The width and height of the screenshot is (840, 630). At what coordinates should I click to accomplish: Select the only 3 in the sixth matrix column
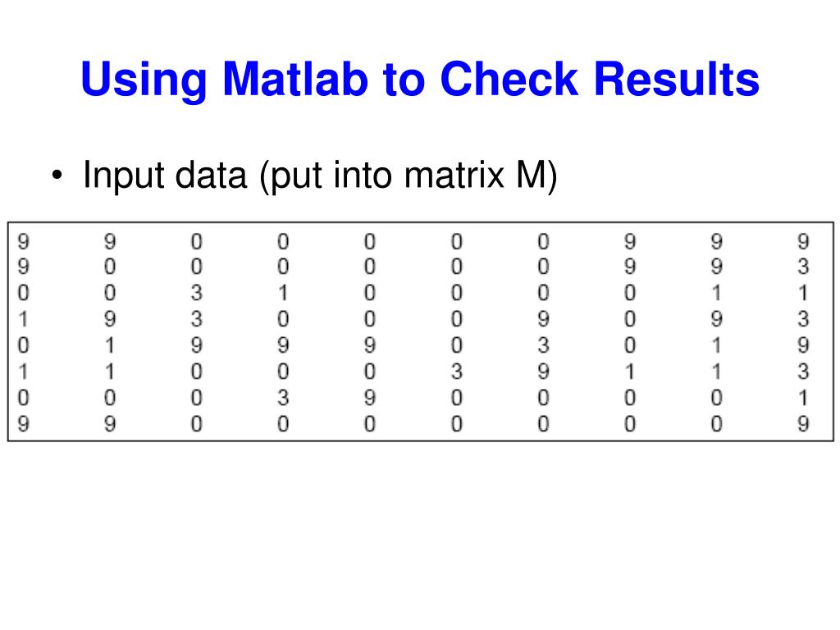(457, 372)
